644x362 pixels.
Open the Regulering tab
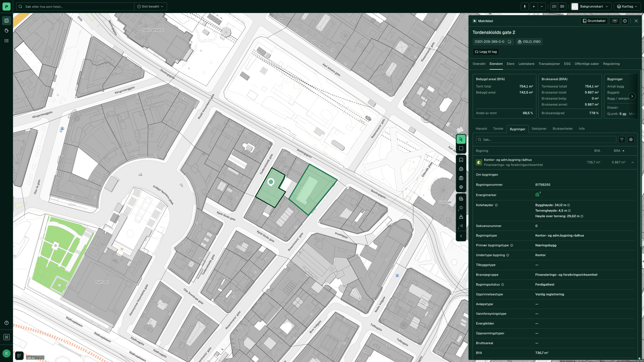tap(611, 64)
